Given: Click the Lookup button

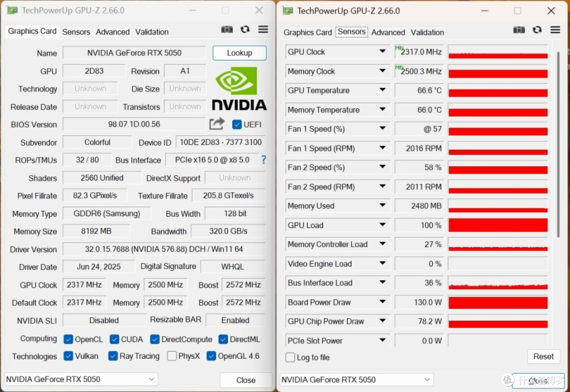Looking at the screenshot, I should [240, 53].
